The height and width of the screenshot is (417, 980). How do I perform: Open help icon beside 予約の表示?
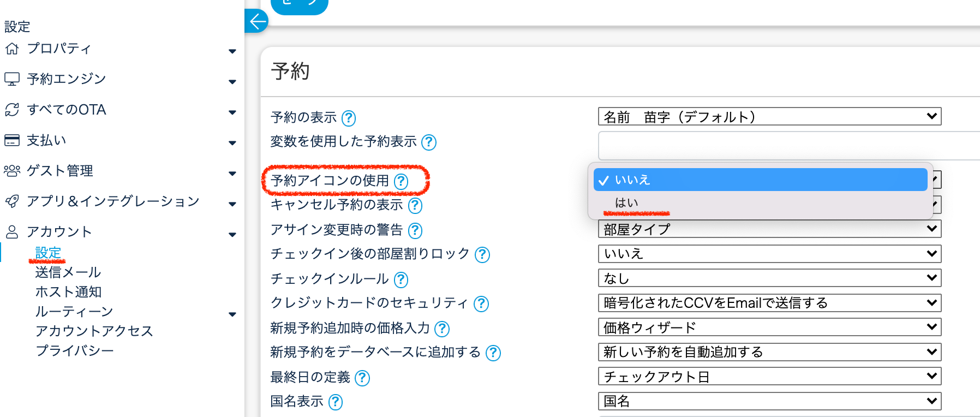(x=348, y=118)
